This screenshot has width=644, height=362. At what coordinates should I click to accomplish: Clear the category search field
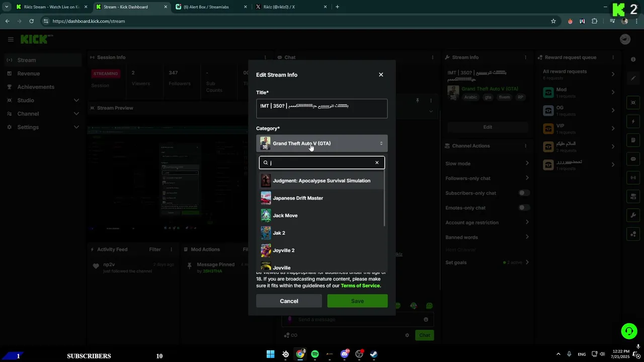(377, 162)
